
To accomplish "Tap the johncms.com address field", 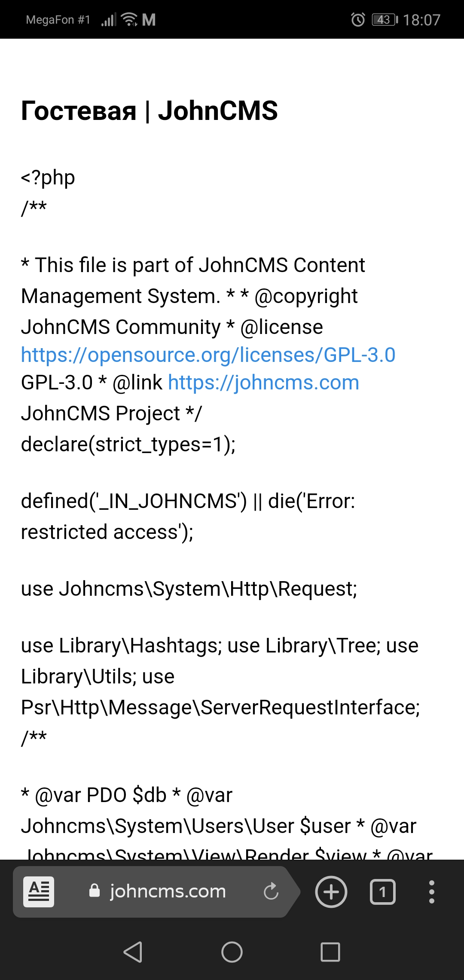I will click(x=168, y=891).
